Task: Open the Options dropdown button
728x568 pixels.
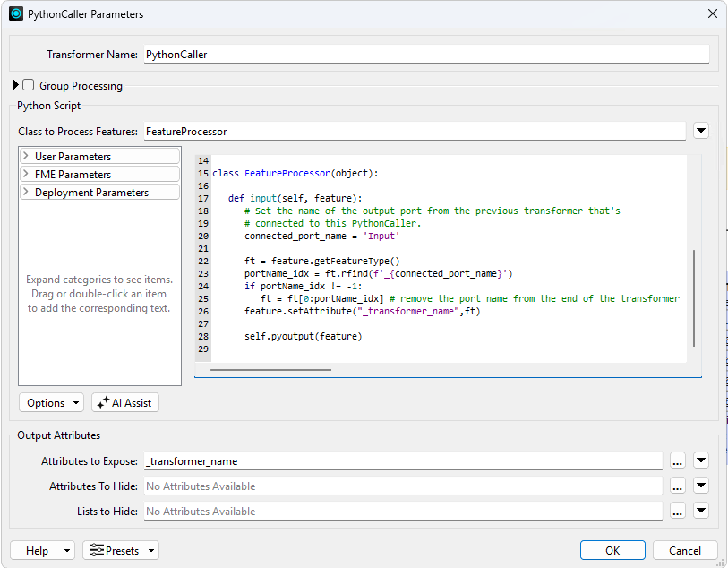Action: click(52, 402)
